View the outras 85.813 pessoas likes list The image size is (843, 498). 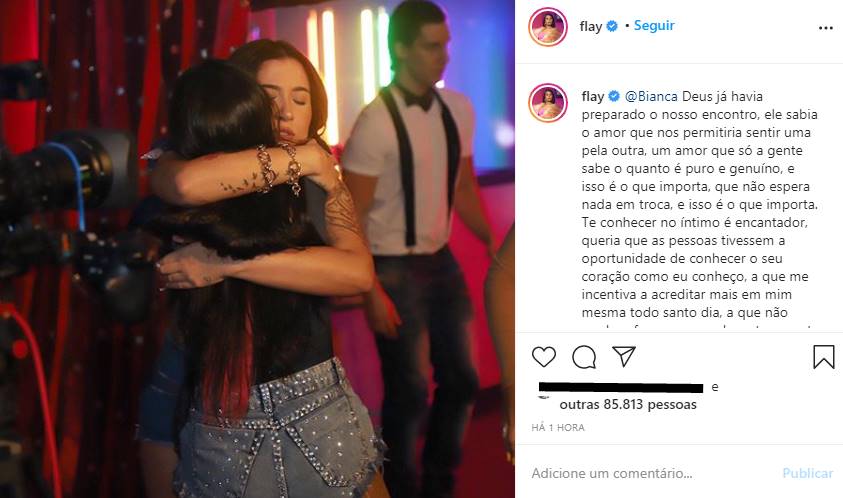point(628,404)
